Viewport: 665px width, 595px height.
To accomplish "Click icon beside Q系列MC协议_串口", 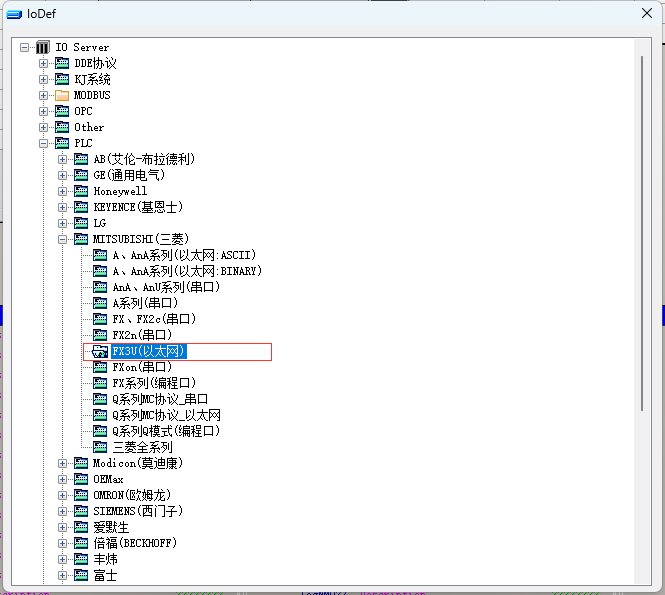I will pyautogui.click(x=100, y=399).
